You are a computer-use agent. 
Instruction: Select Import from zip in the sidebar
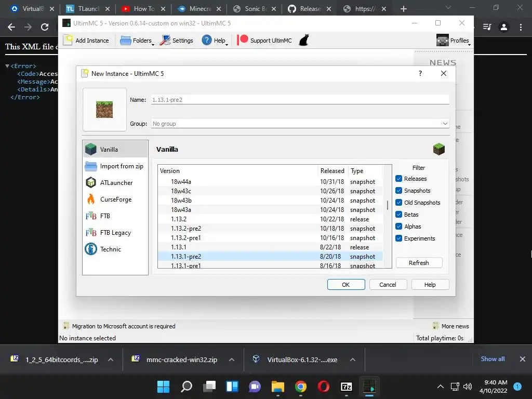pos(115,166)
